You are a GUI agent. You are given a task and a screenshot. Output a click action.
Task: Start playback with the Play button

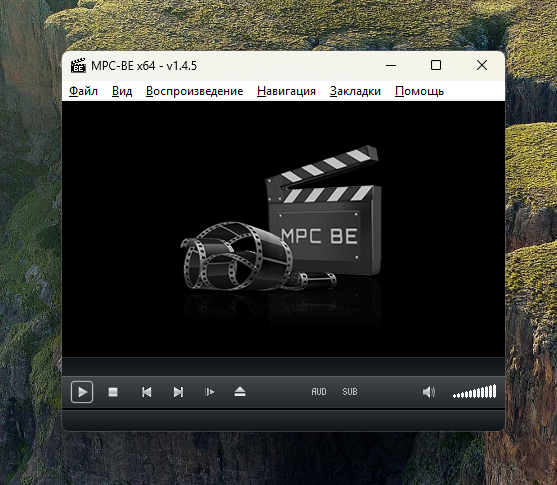82,392
